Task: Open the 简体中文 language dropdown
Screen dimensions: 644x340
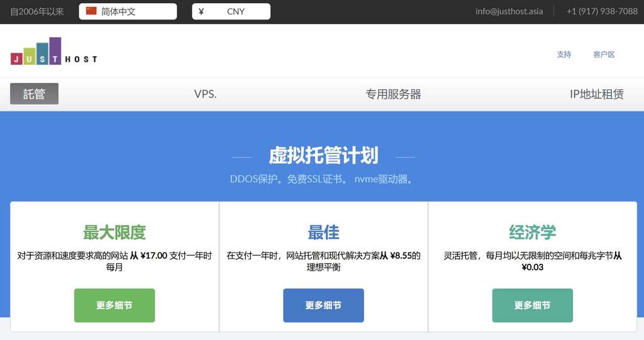Action: click(x=128, y=11)
